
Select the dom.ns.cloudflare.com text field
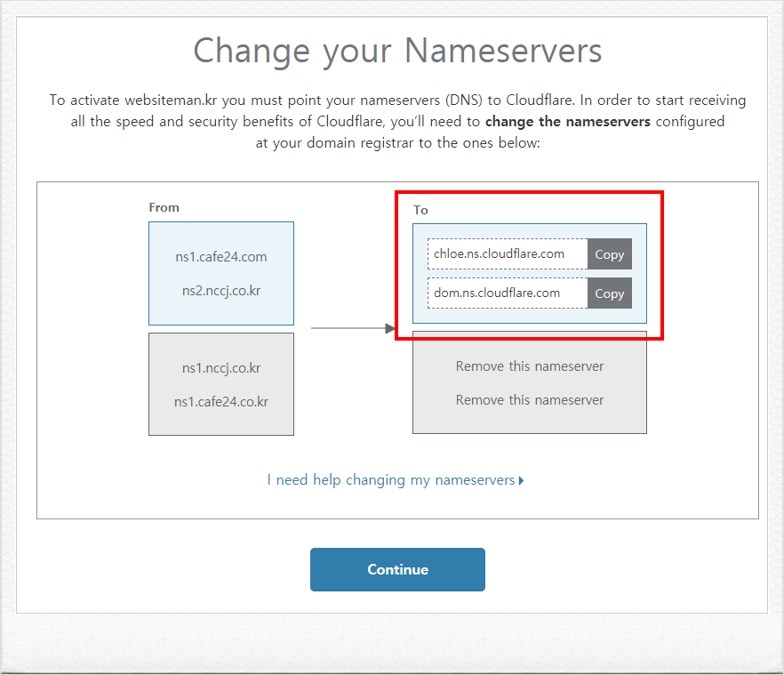point(508,293)
